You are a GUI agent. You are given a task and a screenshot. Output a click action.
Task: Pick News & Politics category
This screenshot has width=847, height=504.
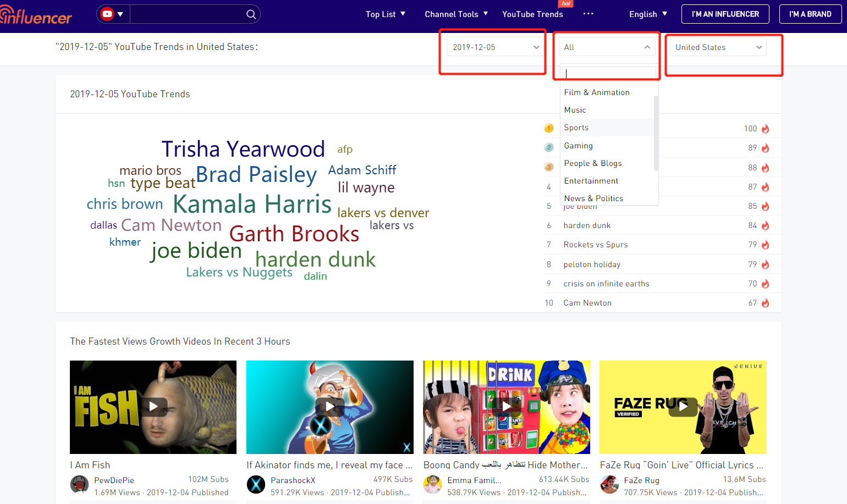pyautogui.click(x=593, y=198)
